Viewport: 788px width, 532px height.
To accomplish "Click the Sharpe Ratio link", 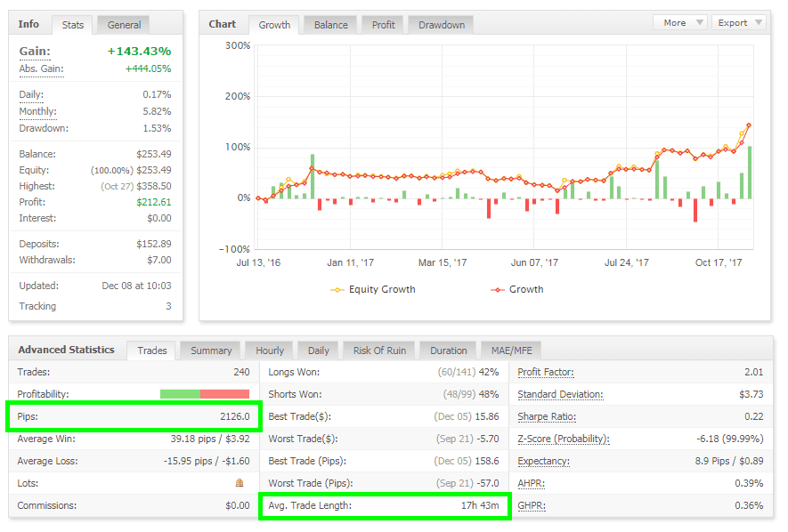I will click(x=546, y=416).
